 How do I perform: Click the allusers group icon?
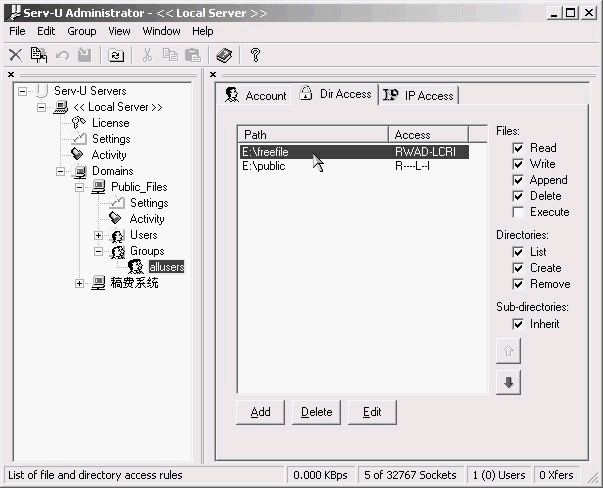pyautogui.click(x=136, y=267)
